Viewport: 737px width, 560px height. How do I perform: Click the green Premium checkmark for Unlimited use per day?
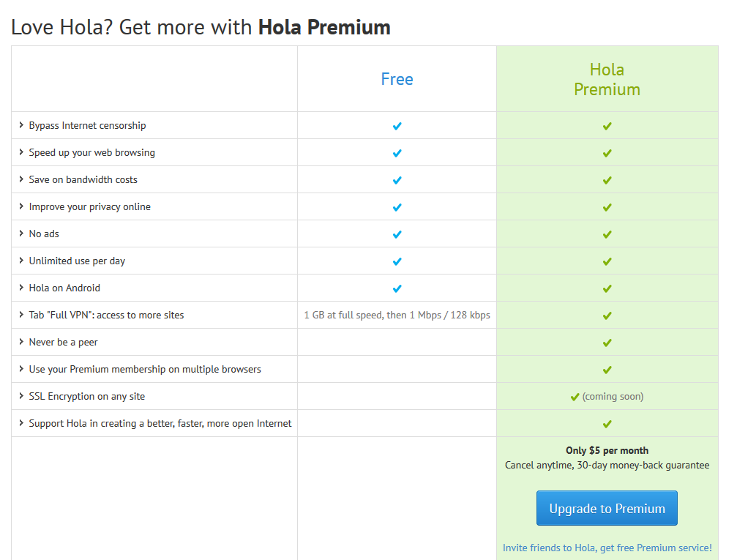607,261
